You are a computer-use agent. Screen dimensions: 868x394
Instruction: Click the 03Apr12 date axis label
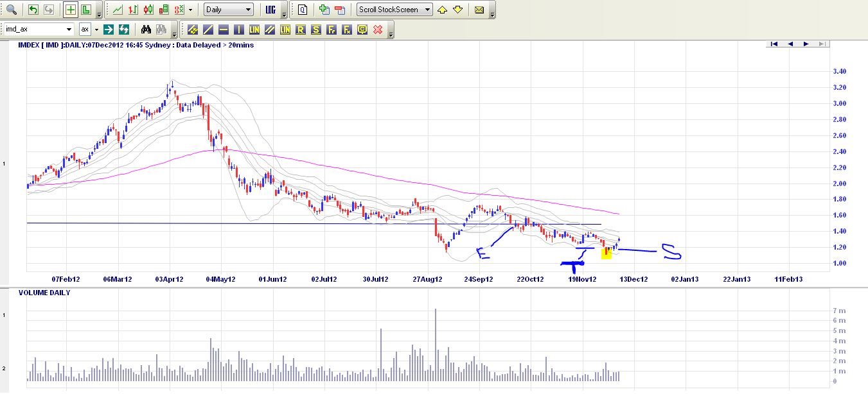[x=170, y=279]
